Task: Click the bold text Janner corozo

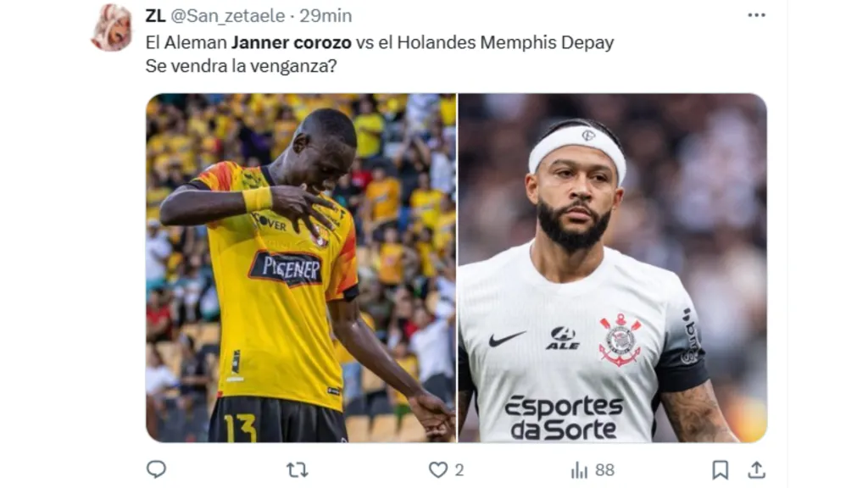Action: pyautogui.click(x=292, y=42)
